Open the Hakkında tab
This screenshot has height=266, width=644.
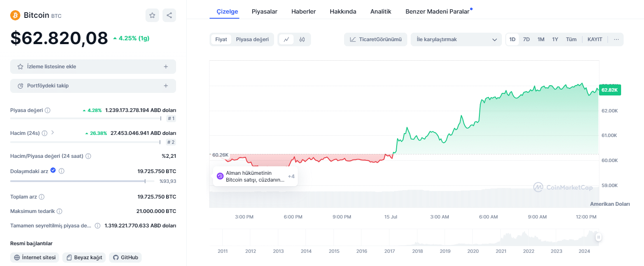point(343,11)
